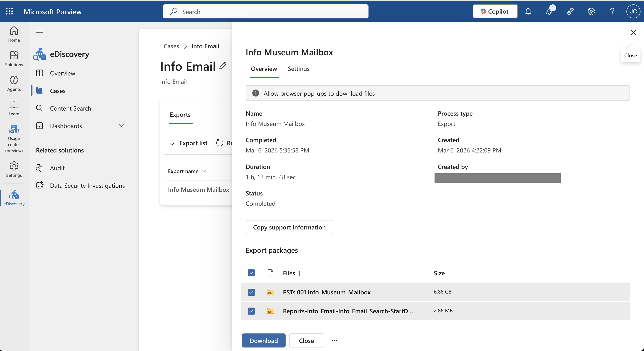Open the app launcher waffle icon
The width and height of the screenshot is (644, 351).
point(9,11)
